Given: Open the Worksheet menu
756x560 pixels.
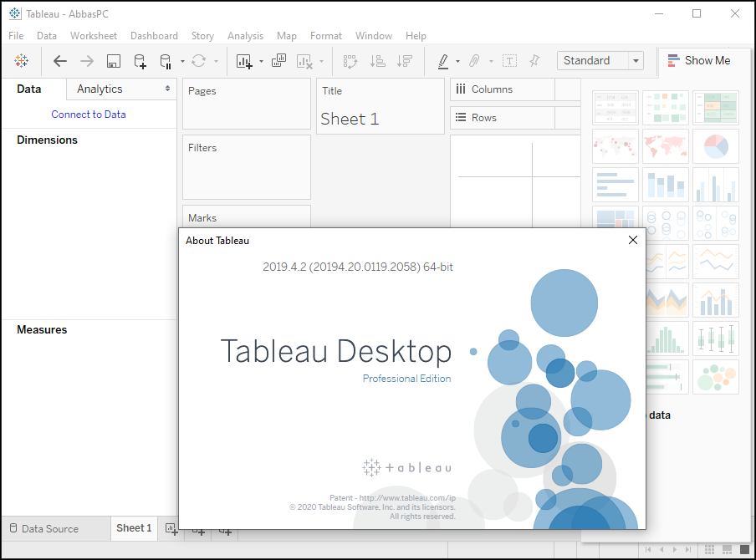Looking at the screenshot, I should tap(94, 36).
